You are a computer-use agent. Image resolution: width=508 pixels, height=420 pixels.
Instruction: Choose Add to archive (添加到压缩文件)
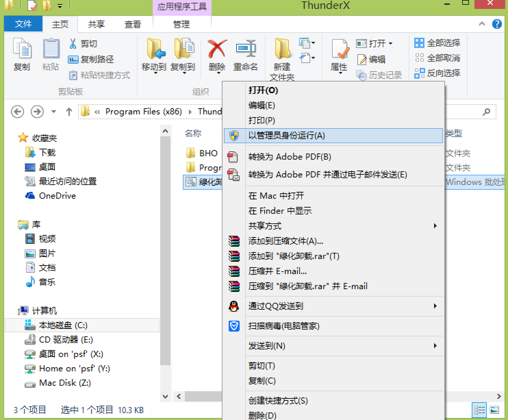click(333, 241)
